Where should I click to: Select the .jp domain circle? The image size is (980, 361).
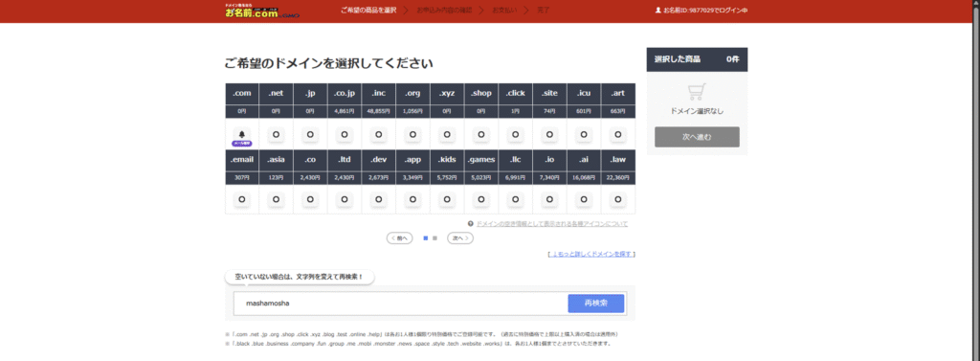tap(310, 134)
